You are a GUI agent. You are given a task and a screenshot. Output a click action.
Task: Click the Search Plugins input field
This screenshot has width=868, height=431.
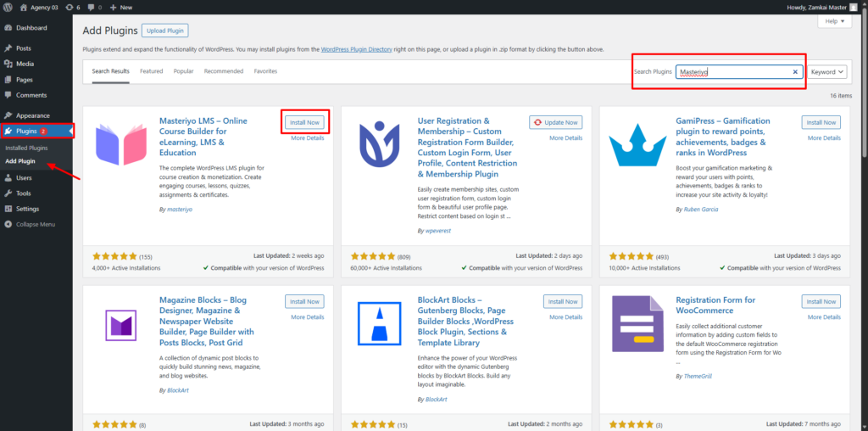pos(733,72)
